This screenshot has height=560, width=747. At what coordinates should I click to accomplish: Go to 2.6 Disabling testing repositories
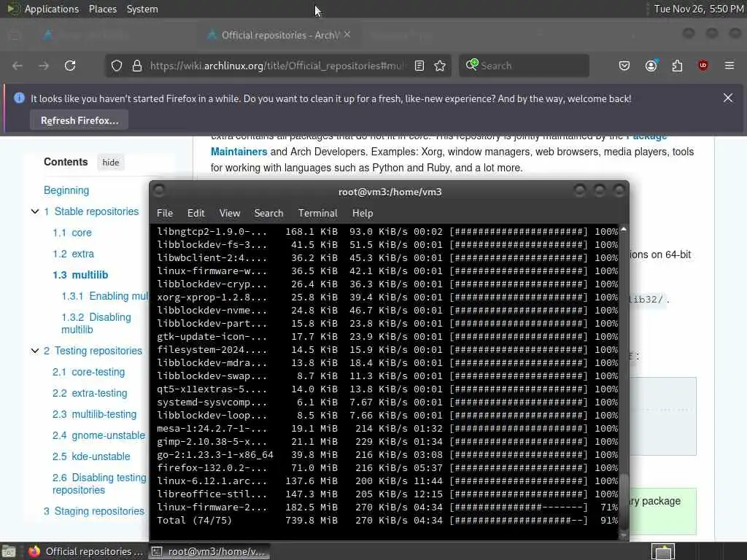[x=99, y=483]
